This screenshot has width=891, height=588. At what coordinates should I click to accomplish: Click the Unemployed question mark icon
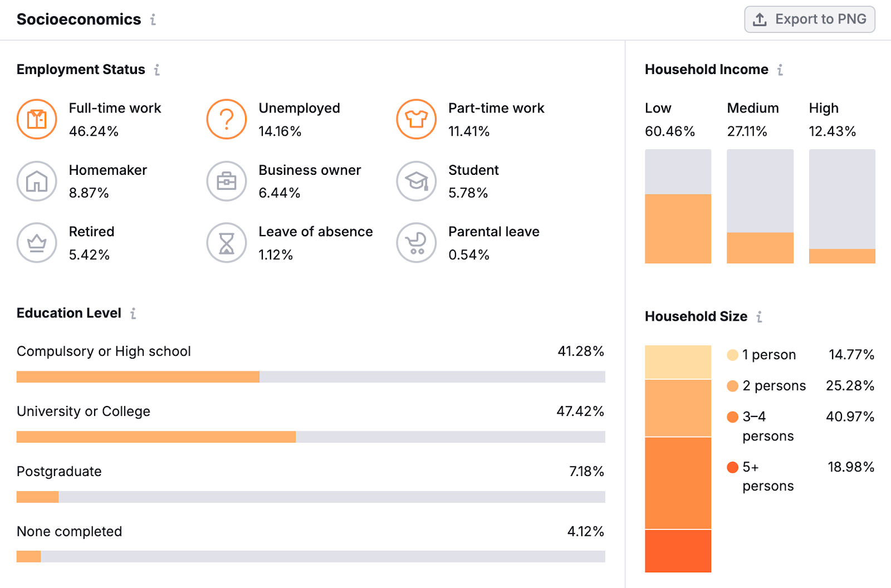tap(226, 119)
